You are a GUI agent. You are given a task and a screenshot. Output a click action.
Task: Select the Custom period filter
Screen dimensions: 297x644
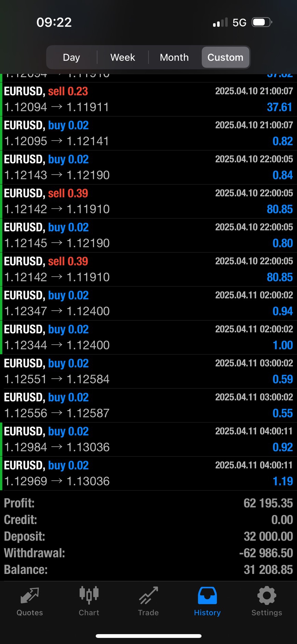(225, 57)
